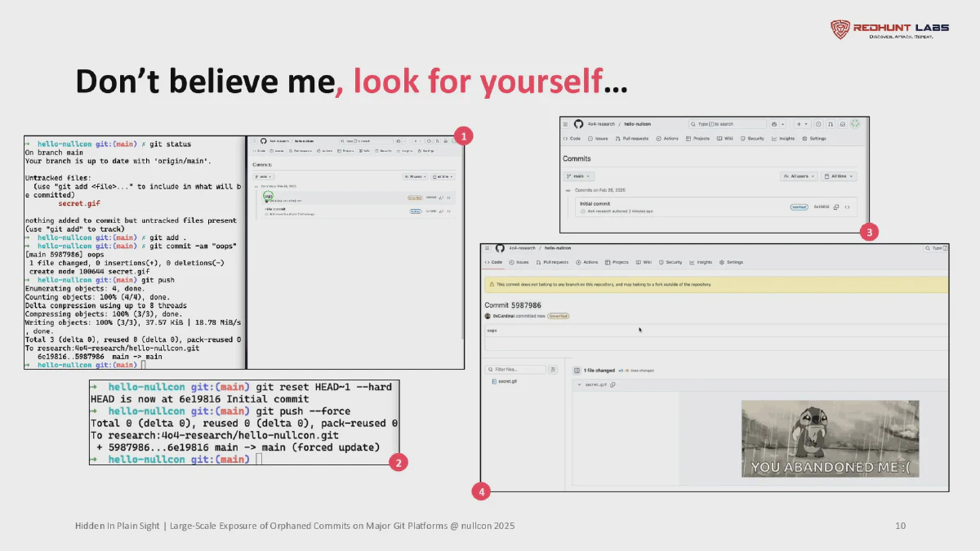Click the YOU ABANDONED ME gif preview

(x=830, y=438)
